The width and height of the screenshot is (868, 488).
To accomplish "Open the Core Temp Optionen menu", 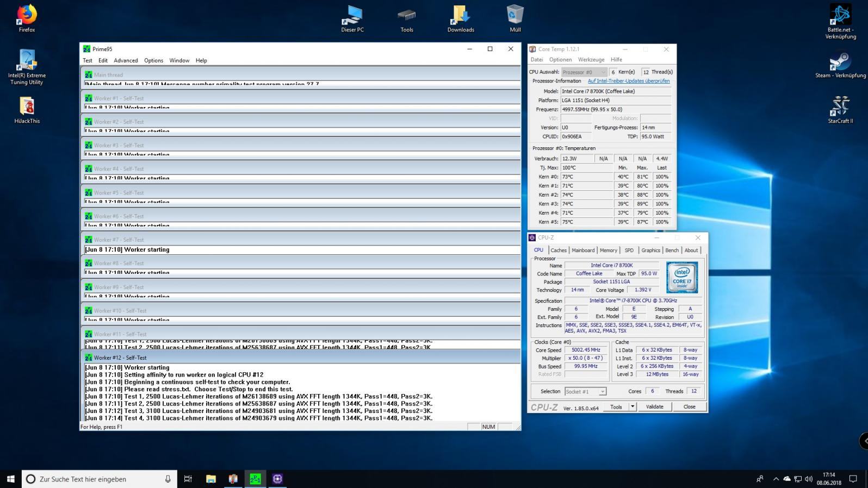I will click(560, 60).
